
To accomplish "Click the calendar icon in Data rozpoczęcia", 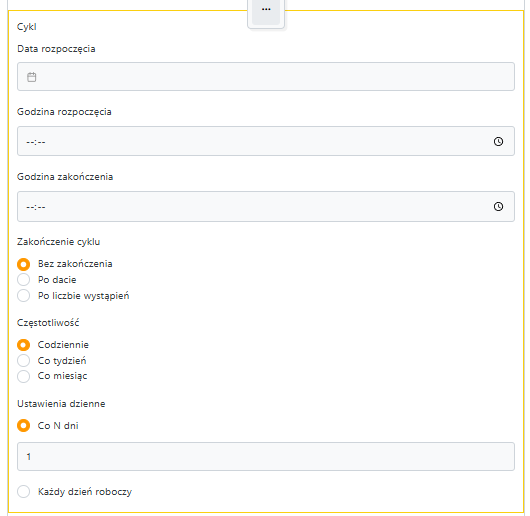I will [31, 77].
